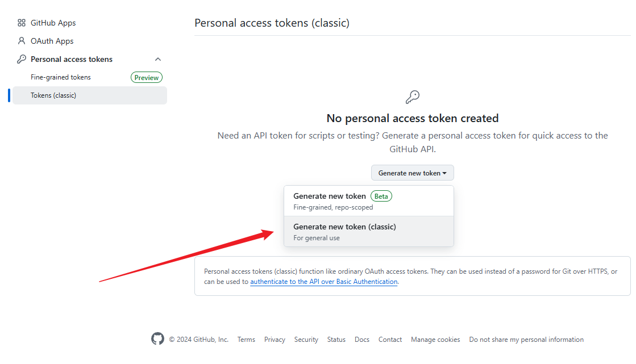Go to Security footer link

coord(306,340)
